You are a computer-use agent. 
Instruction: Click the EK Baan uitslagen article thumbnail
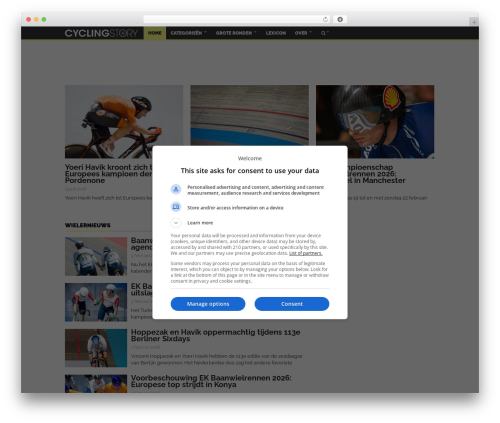pyautogui.click(x=96, y=302)
